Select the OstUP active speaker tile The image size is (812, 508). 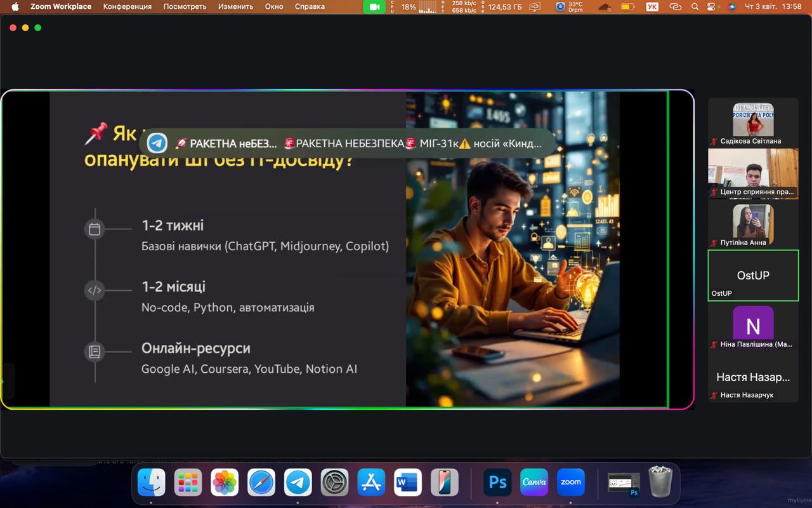tap(753, 275)
